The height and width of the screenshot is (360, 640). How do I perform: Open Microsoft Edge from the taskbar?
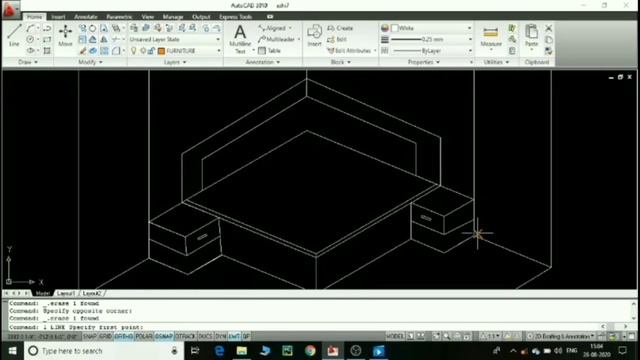click(219, 351)
